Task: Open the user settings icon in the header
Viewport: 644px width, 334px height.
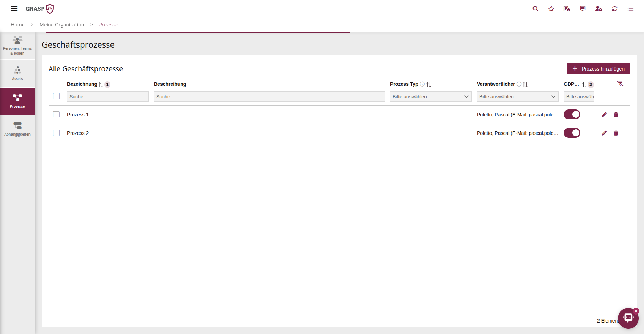Action: tap(598, 9)
